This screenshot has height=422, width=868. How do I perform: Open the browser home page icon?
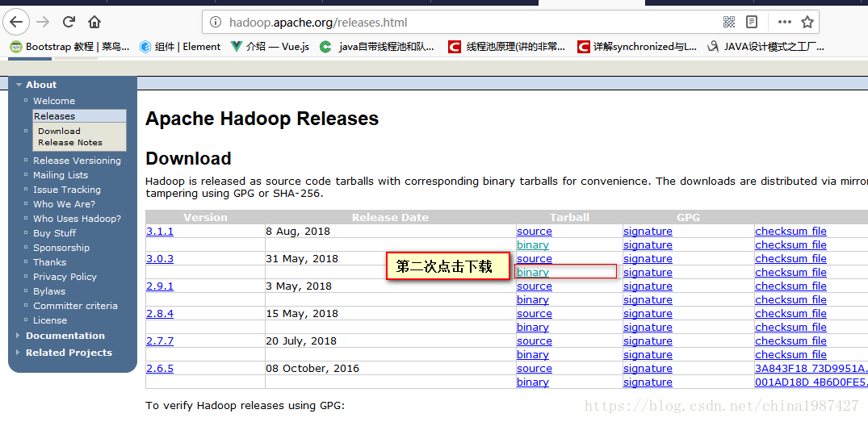(94, 22)
